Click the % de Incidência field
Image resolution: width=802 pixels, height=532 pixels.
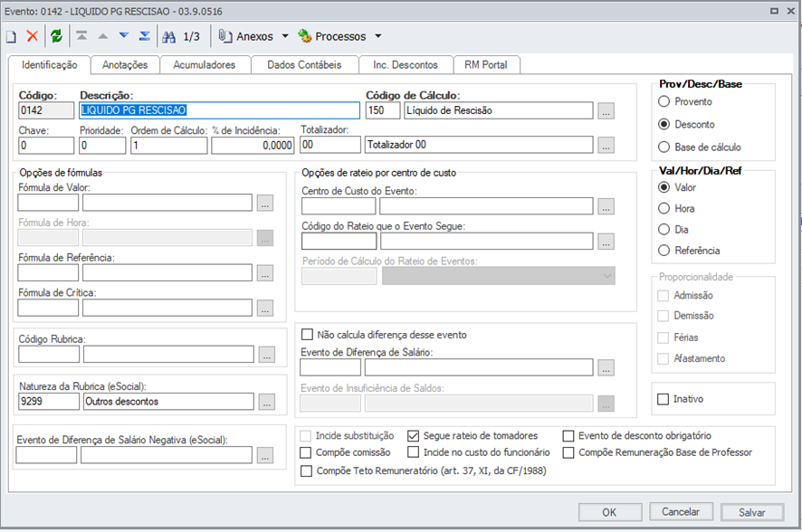(x=253, y=145)
